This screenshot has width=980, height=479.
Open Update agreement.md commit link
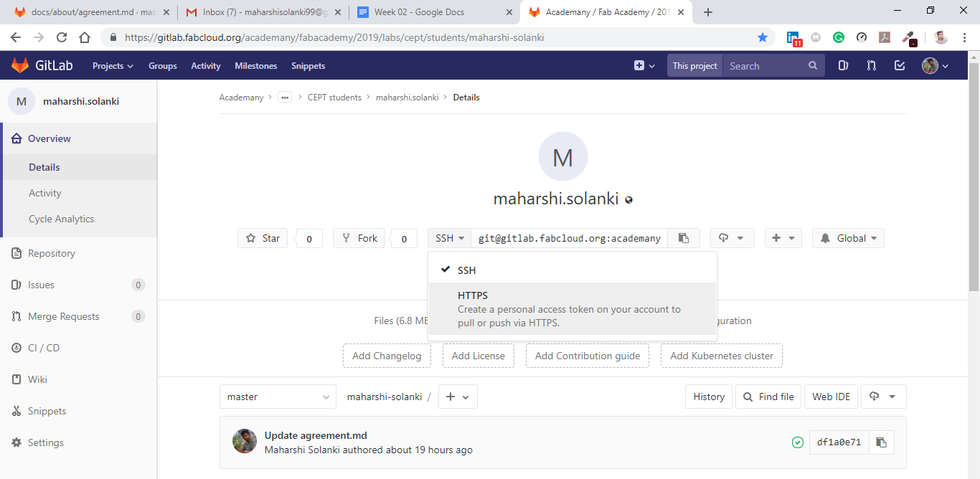(316, 435)
